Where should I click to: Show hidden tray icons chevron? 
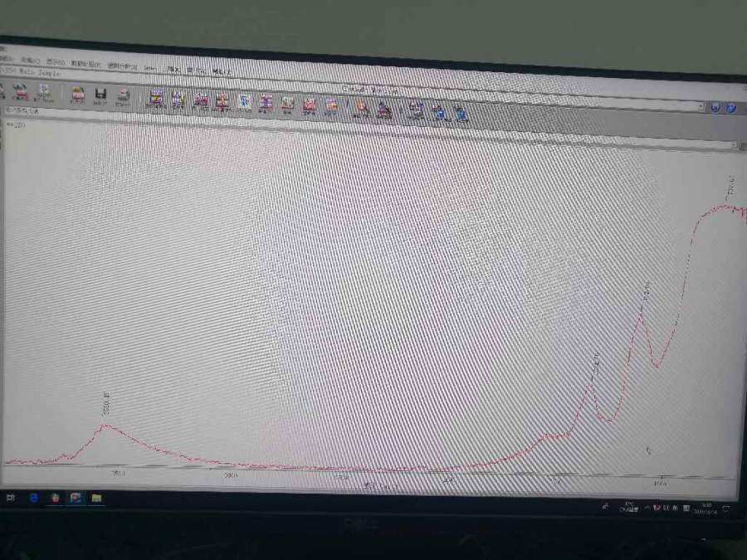click(x=647, y=508)
